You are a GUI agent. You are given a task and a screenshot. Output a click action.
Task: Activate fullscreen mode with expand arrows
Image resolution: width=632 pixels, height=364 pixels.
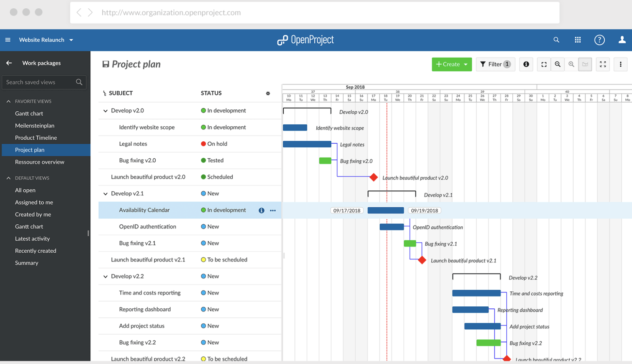603,64
